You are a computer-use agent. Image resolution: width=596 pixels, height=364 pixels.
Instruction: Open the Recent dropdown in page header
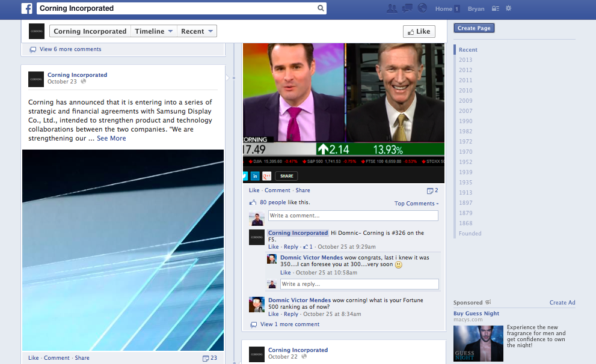coord(197,31)
